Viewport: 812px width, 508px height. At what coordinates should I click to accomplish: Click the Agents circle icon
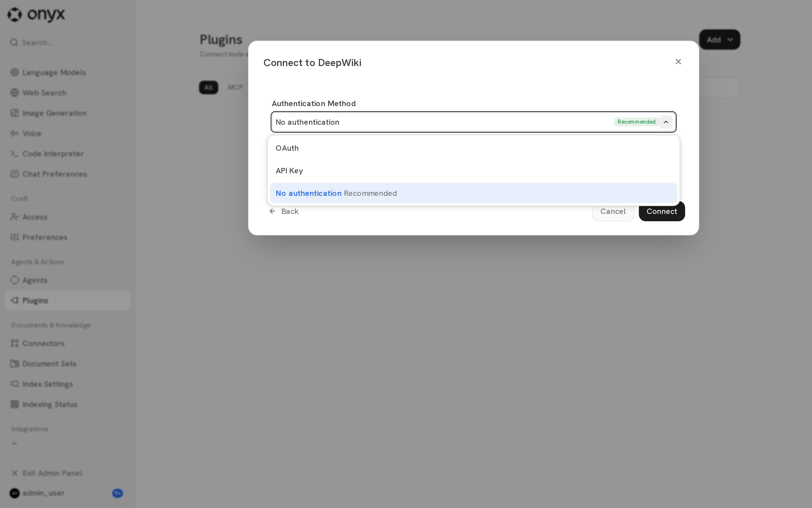(14, 280)
